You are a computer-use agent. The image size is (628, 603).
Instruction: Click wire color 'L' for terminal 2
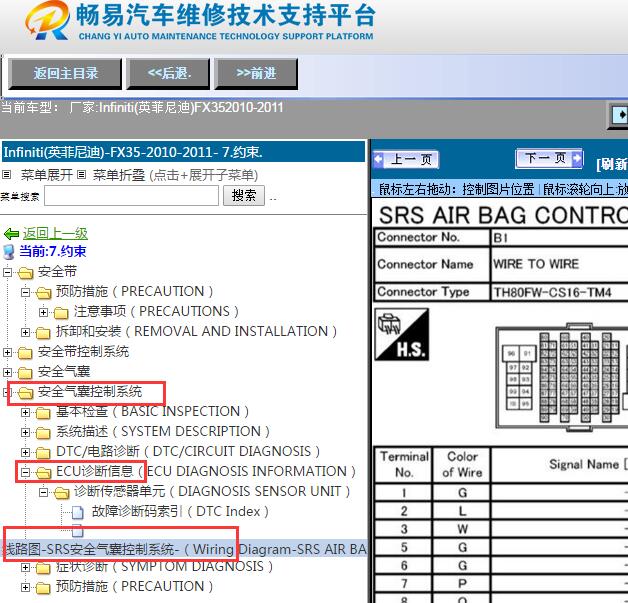(462, 511)
